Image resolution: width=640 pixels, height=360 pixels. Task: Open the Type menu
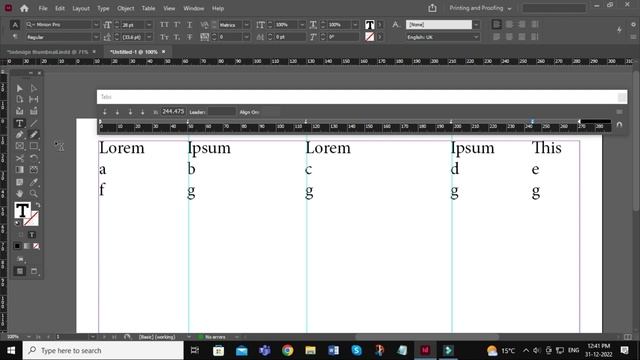click(103, 8)
